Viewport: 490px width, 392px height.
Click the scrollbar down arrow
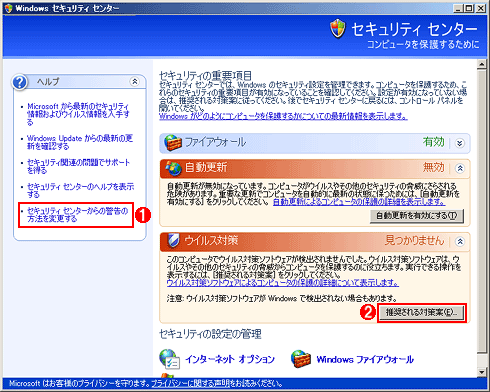pyautogui.click(x=481, y=372)
